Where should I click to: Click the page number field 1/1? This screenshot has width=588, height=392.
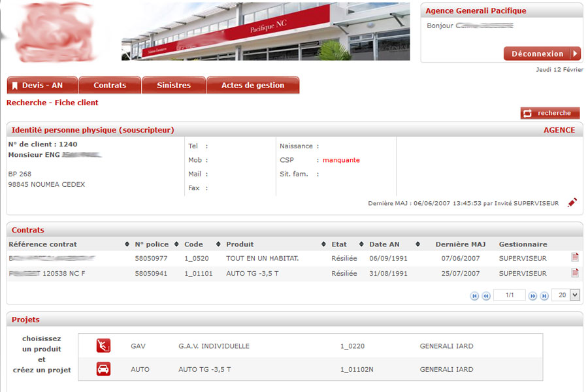[509, 295]
